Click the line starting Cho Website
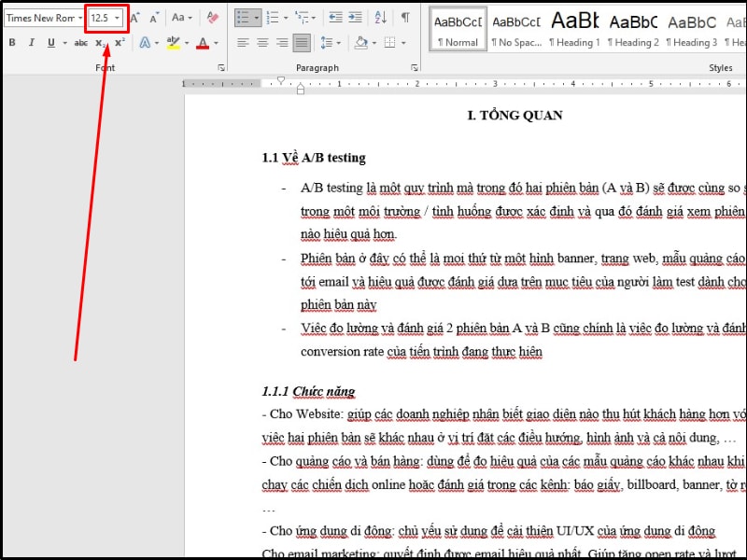The image size is (747, 560). (504, 413)
